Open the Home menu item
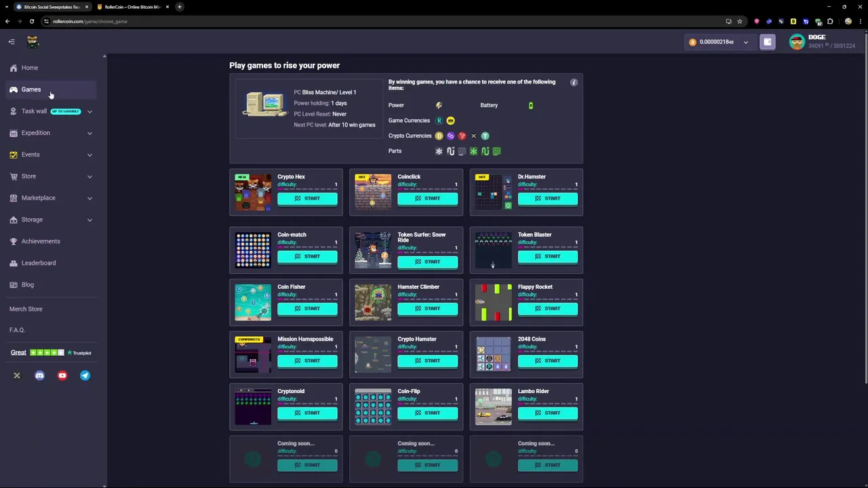 [52, 68]
